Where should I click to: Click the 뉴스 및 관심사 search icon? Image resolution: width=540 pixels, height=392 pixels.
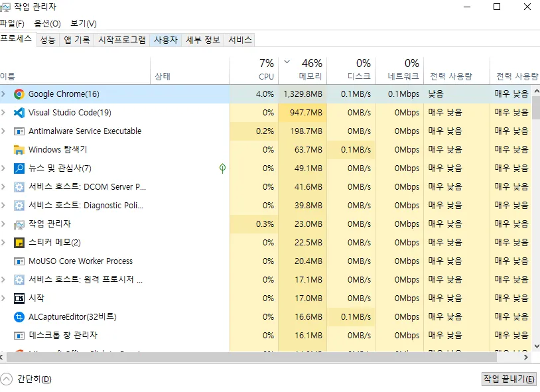click(19, 168)
